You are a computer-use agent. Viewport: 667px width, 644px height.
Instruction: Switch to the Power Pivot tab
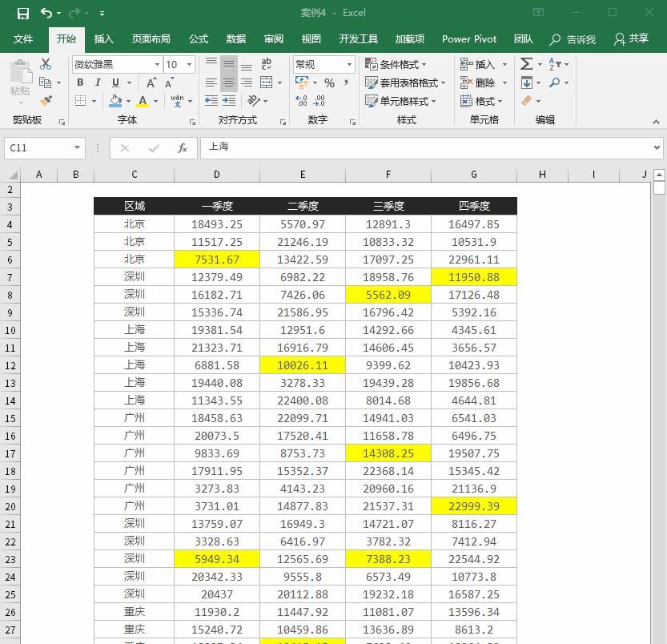(x=468, y=39)
